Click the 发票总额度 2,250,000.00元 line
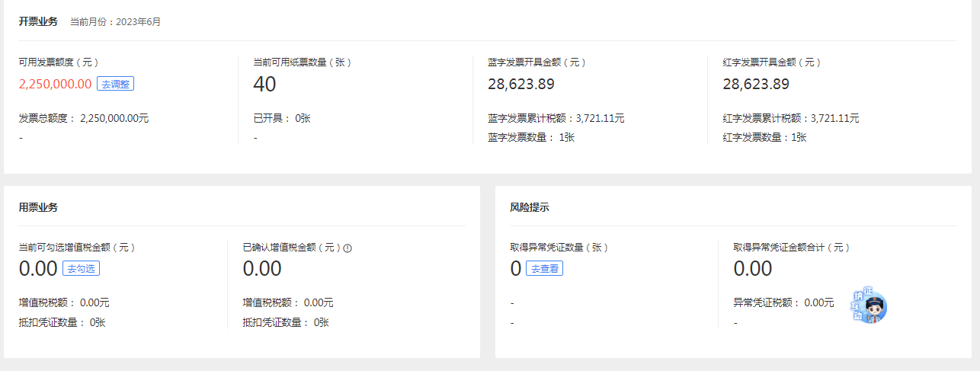The width and height of the screenshot is (980, 371). pyautogui.click(x=84, y=118)
